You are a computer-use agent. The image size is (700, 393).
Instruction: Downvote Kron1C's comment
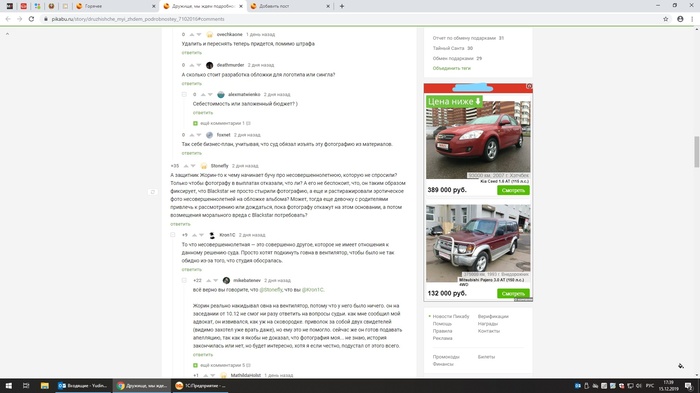(201, 235)
